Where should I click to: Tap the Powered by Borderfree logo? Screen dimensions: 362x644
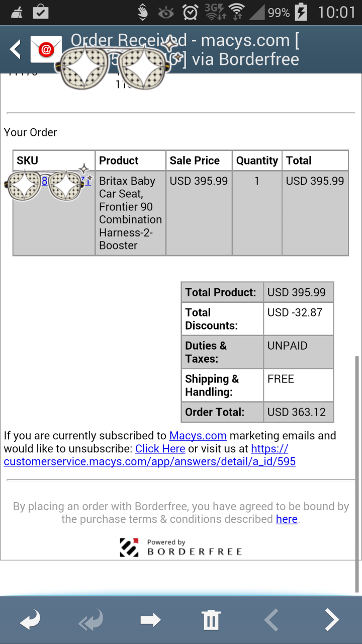pos(181,547)
